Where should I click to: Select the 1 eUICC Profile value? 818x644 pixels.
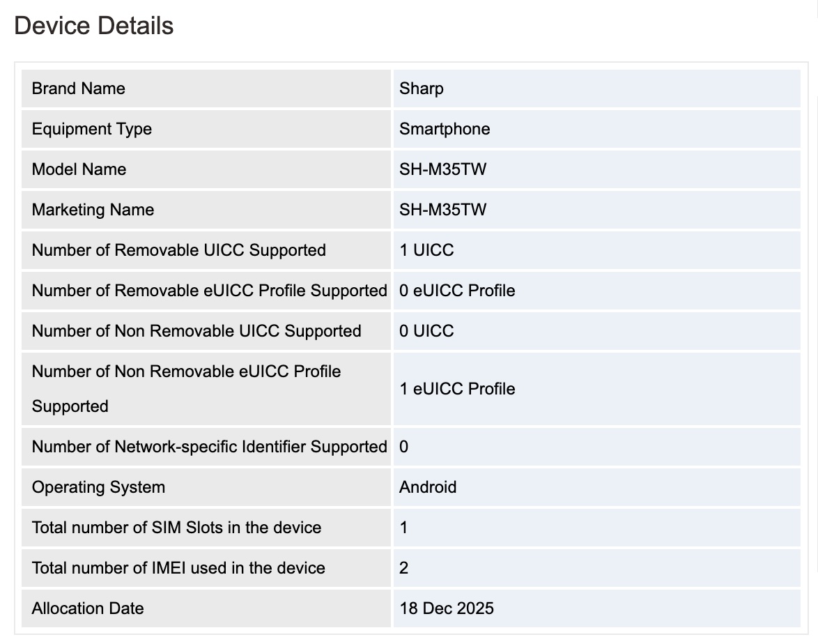click(457, 389)
